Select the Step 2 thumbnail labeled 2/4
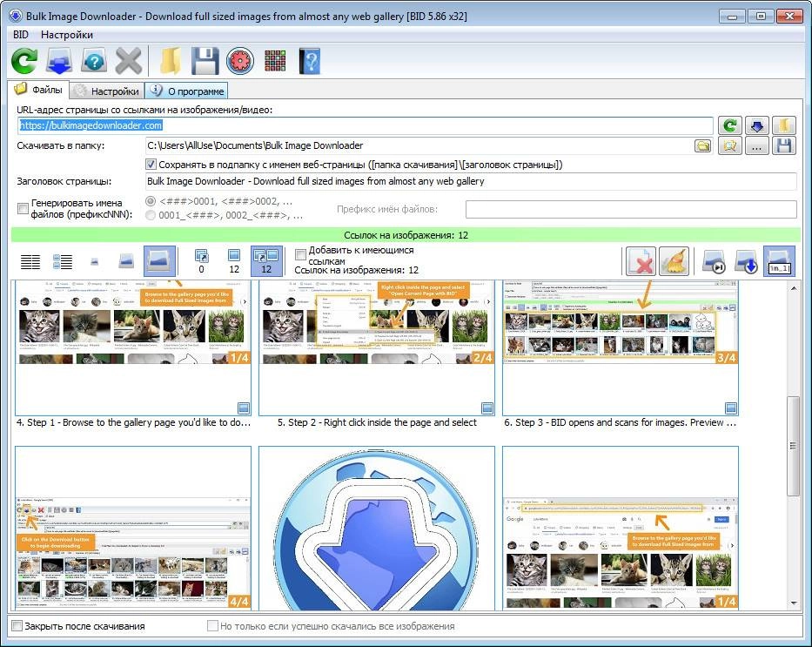The width and height of the screenshot is (812, 647). tap(377, 347)
